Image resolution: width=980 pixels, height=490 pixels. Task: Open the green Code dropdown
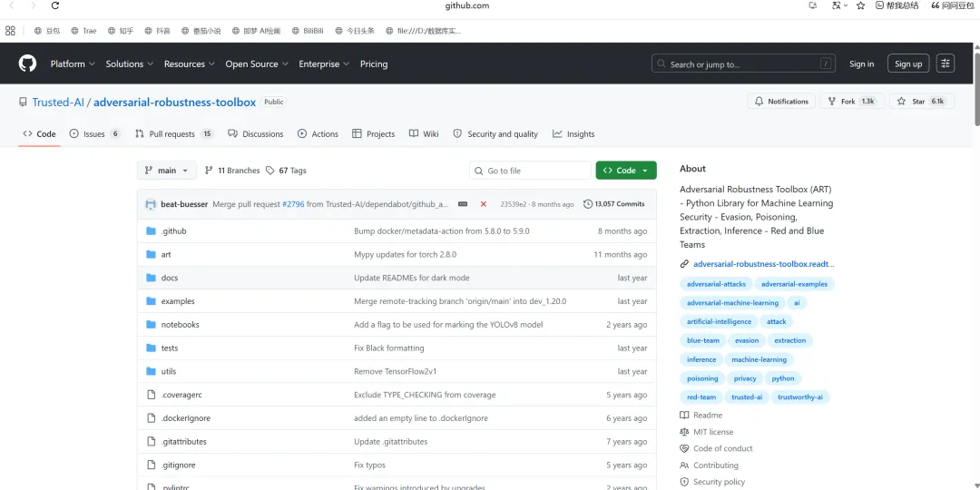(625, 171)
